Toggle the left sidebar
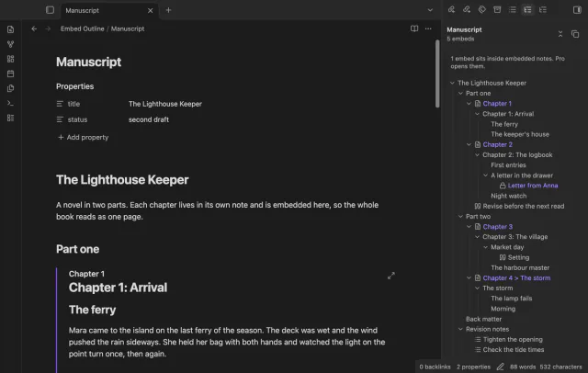Image resolution: width=588 pixels, height=373 pixels. (50, 10)
